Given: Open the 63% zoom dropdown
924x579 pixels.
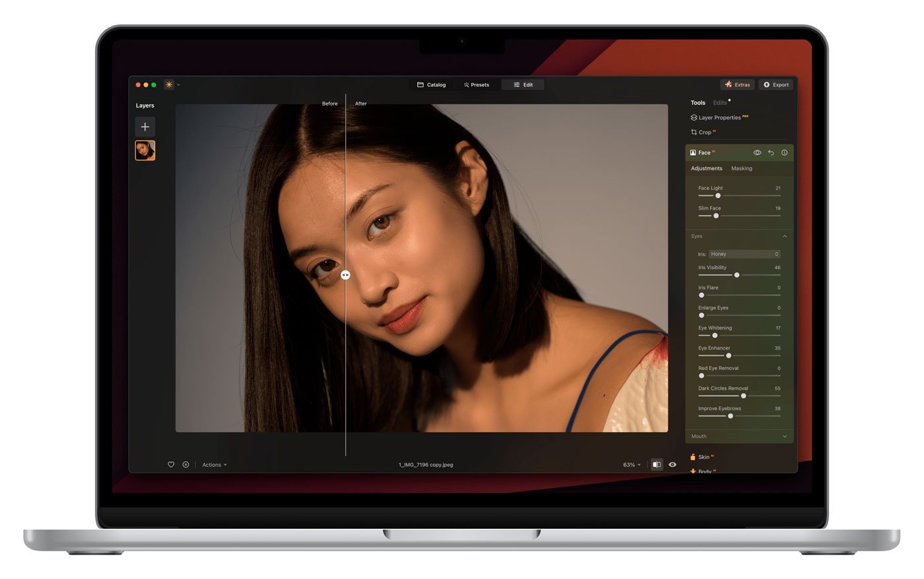Looking at the screenshot, I should (x=632, y=465).
